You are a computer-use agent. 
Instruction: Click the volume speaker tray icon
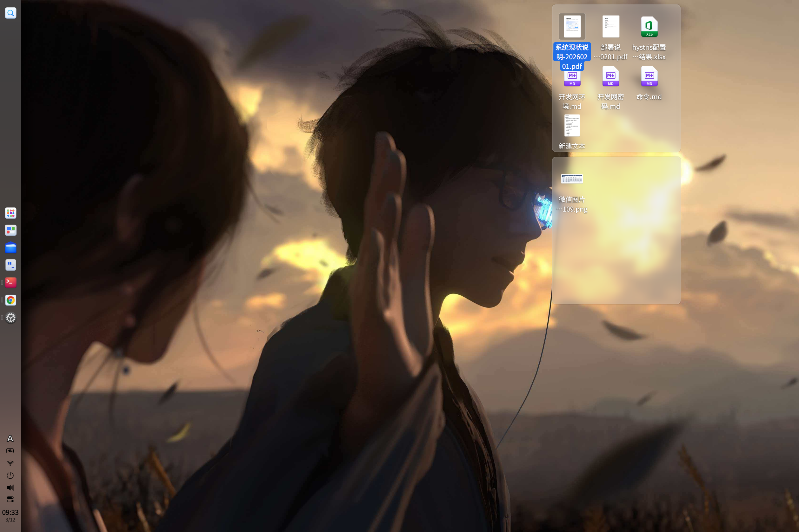tap(10, 488)
